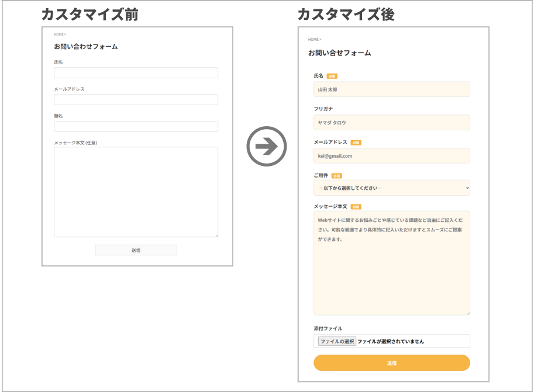Focus the white 氏名 input field
Viewport: 534px width, 392px height.
[x=136, y=73]
